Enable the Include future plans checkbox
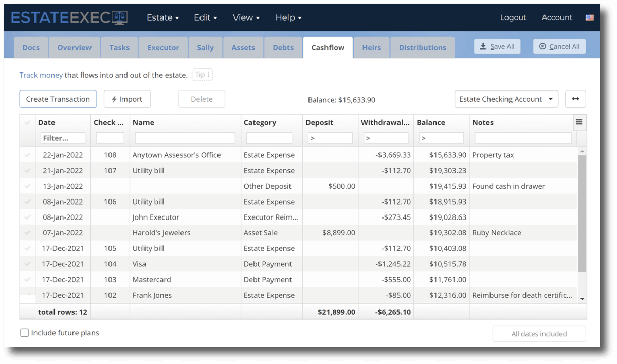The image size is (617, 364). point(24,333)
